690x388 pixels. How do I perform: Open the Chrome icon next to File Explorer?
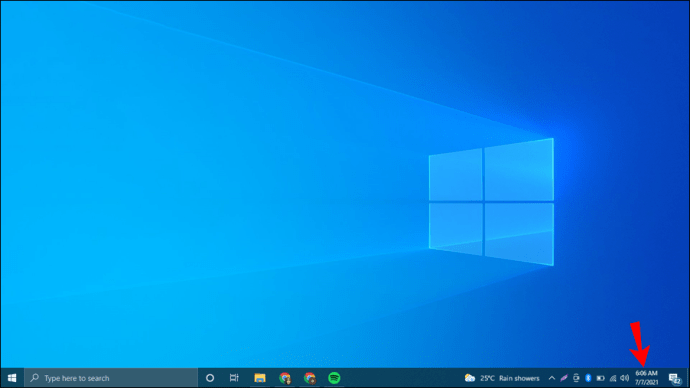tap(285, 378)
